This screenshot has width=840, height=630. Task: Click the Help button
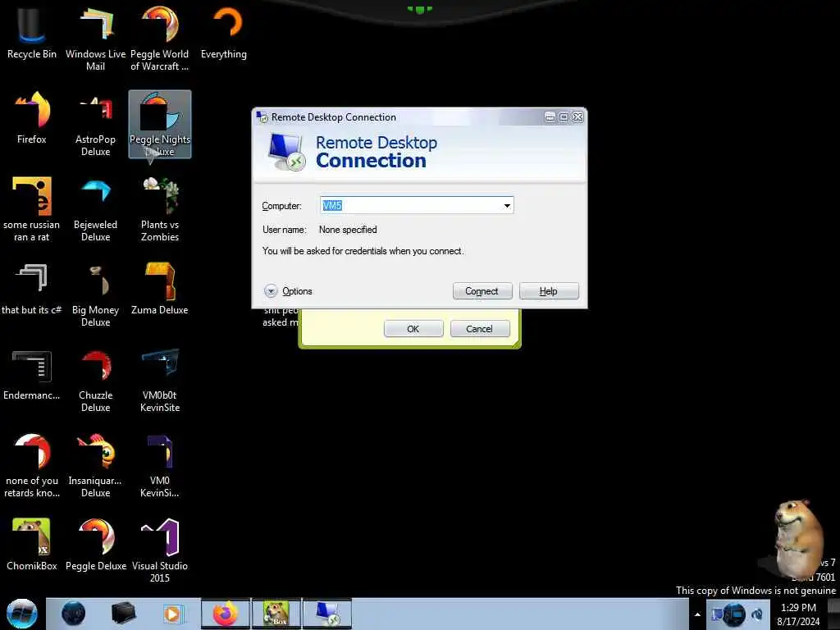point(549,291)
